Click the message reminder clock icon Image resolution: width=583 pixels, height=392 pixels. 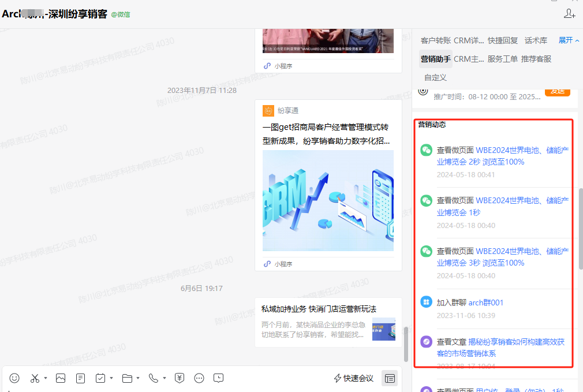point(219,378)
